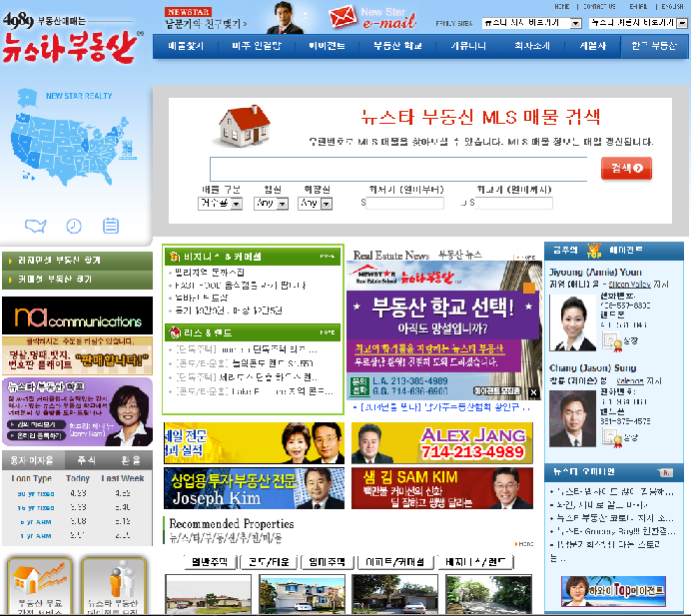The image size is (691, 616).
Task: Click the 30 yr fixed loan row
Action: coord(77,494)
